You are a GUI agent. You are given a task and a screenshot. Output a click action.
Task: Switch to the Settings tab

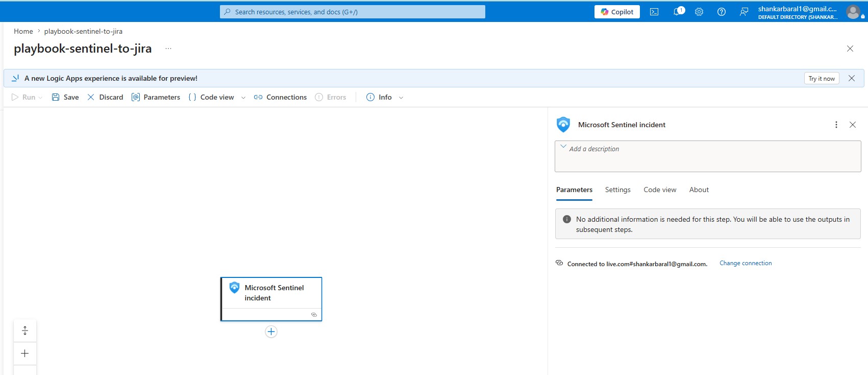[617, 190]
